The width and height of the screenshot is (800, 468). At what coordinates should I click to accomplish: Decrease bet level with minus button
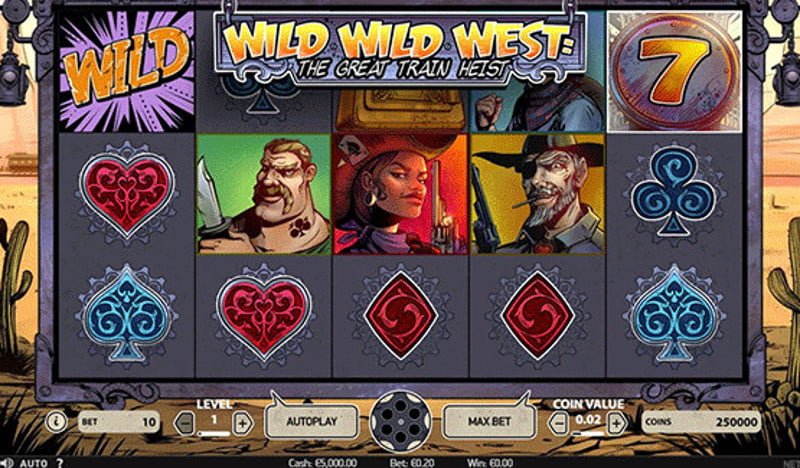click(x=185, y=423)
